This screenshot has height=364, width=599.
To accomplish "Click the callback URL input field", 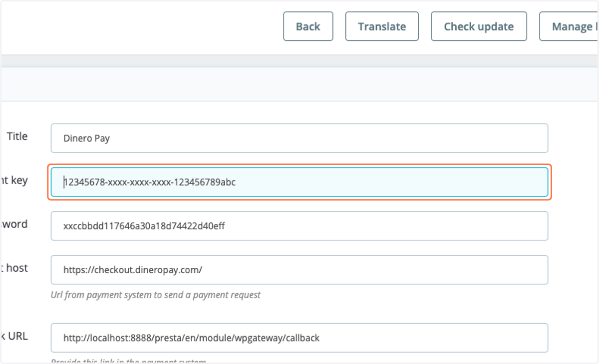I will click(299, 338).
